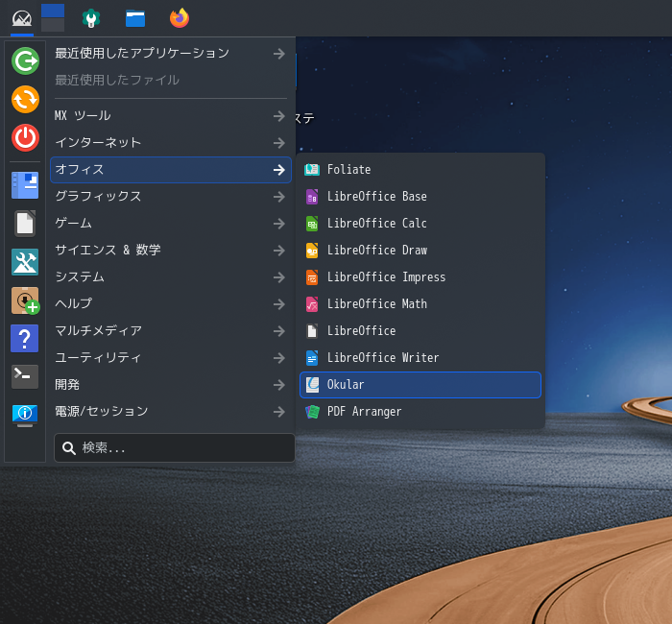This screenshot has height=624, width=672.
Task: Open the green wrench tool in panel
Action: [91, 18]
